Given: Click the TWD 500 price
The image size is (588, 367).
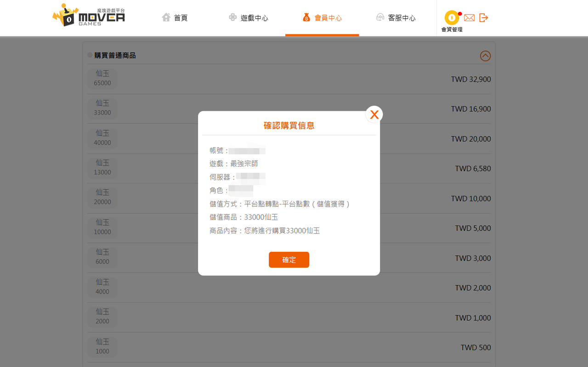Looking at the screenshot, I should click(x=475, y=348).
